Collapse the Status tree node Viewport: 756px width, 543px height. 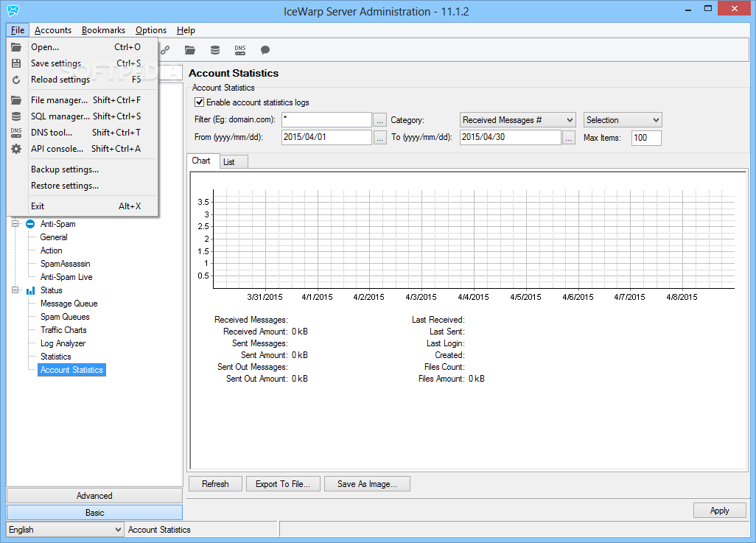[x=15, y=290]
